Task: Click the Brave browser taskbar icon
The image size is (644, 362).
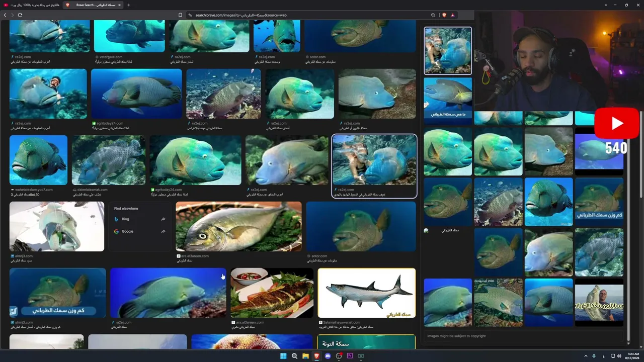Action: (316, 356)
